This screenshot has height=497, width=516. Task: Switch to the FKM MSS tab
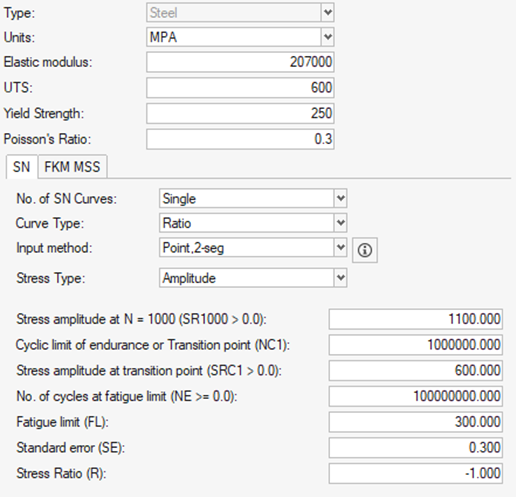pos(72,167)
